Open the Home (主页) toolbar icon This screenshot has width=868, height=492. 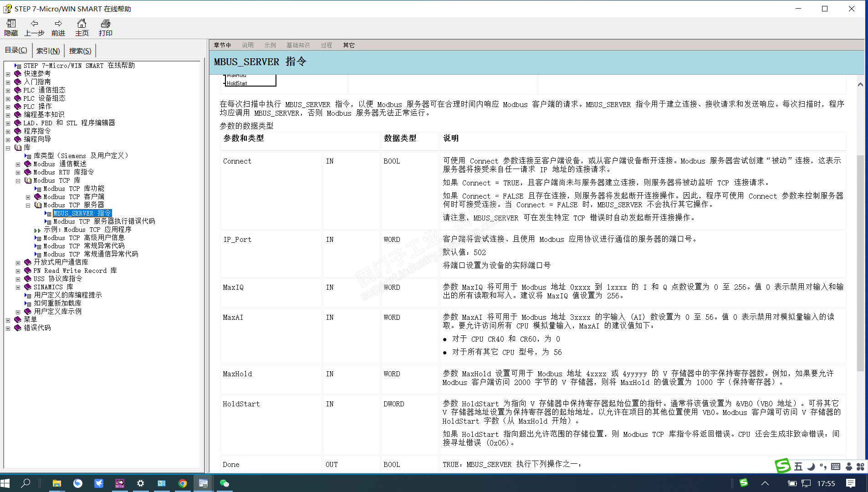coord(82,28)
